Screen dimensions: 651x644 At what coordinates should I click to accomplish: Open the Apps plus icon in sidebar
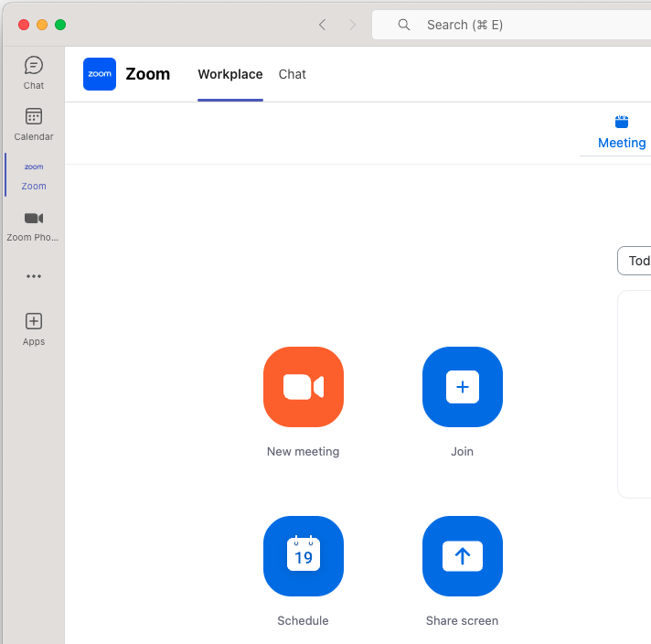point(34,329)
